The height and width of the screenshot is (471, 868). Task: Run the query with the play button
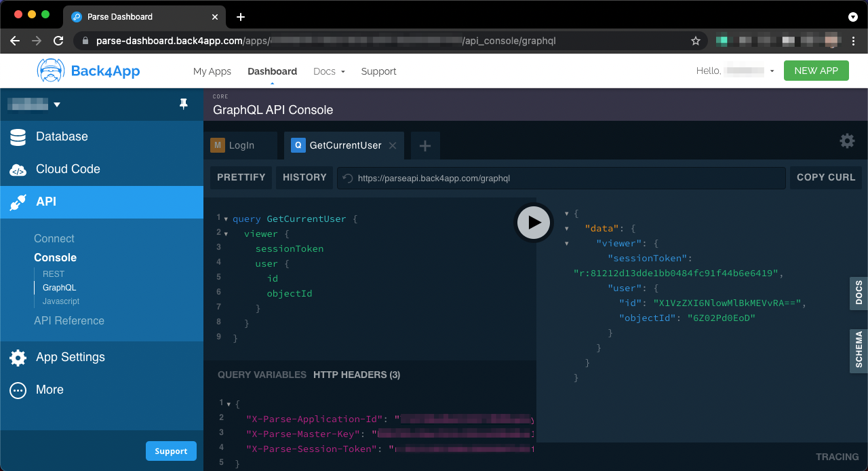pyautogui.click(x=534, y=222)
